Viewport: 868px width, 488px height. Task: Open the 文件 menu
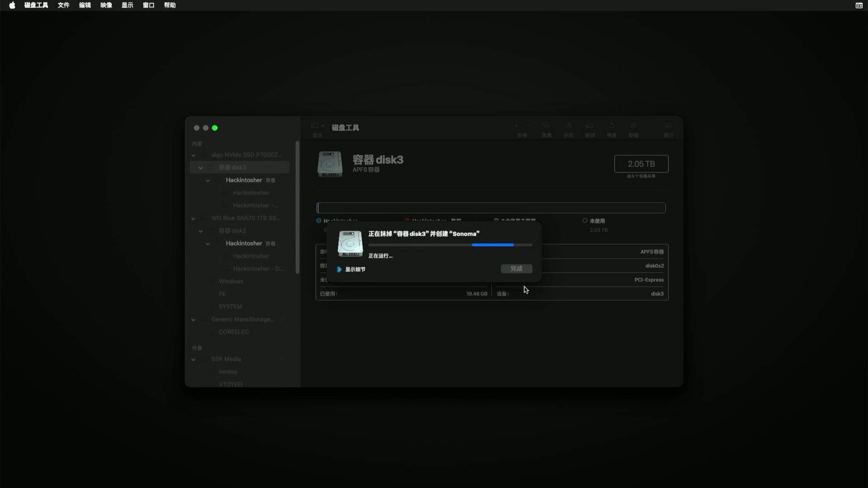(x=64, y=5)
